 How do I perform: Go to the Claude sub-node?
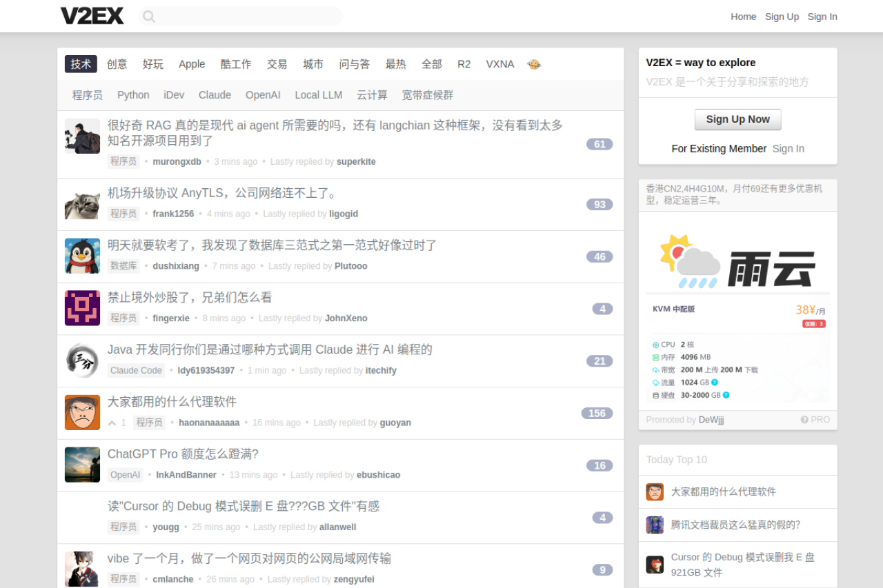point(215,95)
